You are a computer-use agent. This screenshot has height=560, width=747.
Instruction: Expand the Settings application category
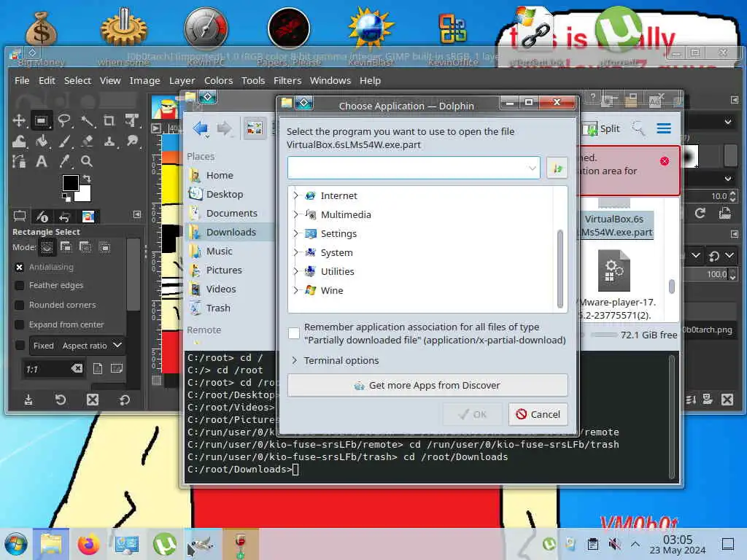point(295,233)
